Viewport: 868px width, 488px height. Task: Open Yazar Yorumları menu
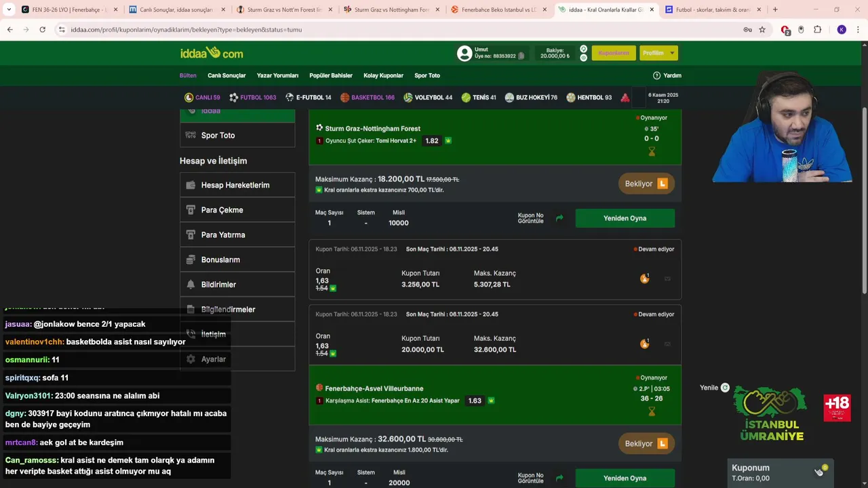(x=277, y=75)
